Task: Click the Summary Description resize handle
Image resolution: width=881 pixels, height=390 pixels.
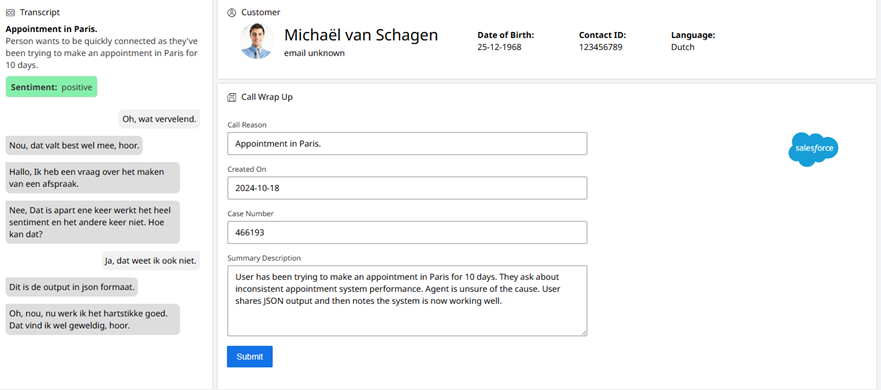Action: [584, 333]
